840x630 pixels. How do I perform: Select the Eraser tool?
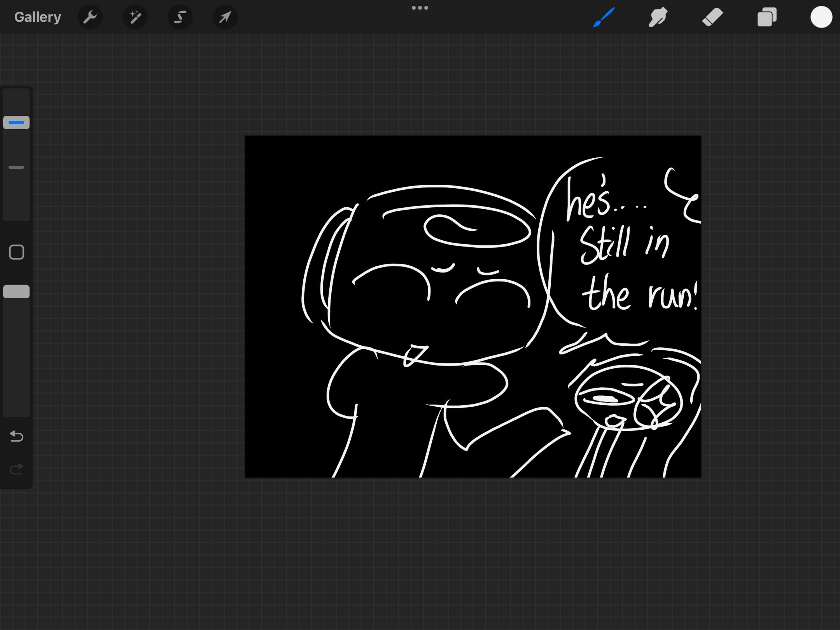click(x=712, y=17)
